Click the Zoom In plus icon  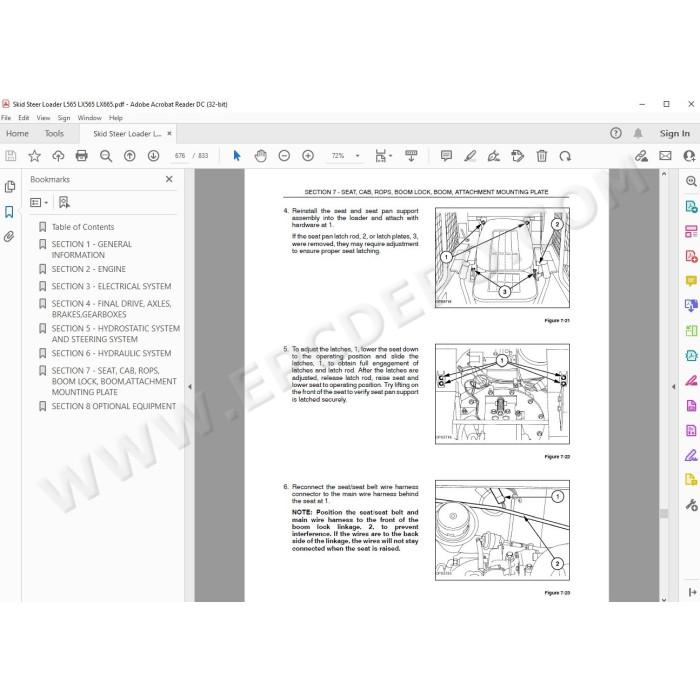tap(308, 156)
